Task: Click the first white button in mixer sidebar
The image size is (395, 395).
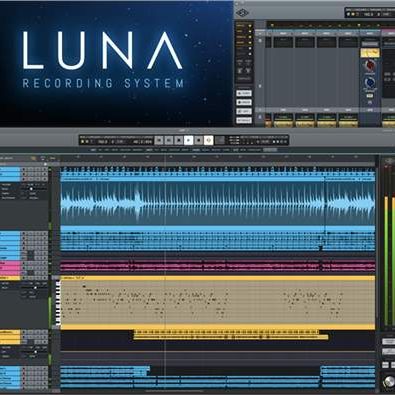Action: pyautogui.click(x=244, y=93)
